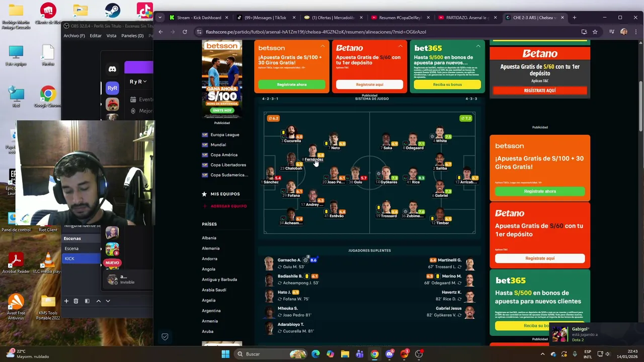Open Chrome profile avatar
Image resolution: width=644 pixels, height=362 pixels.
point(624,32)
